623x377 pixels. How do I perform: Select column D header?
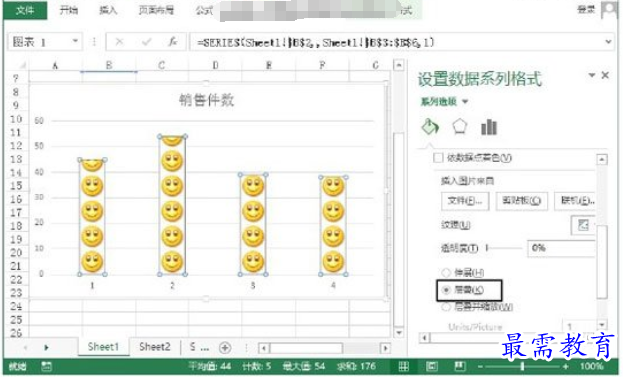pyautogui.click(x=215, y=66)
